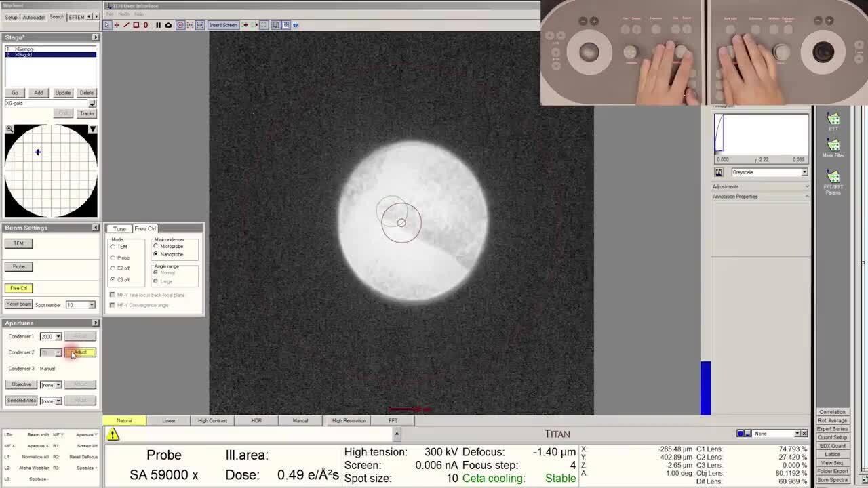Click the histogram auto-scale icon
868x488 pixels.
719,172
